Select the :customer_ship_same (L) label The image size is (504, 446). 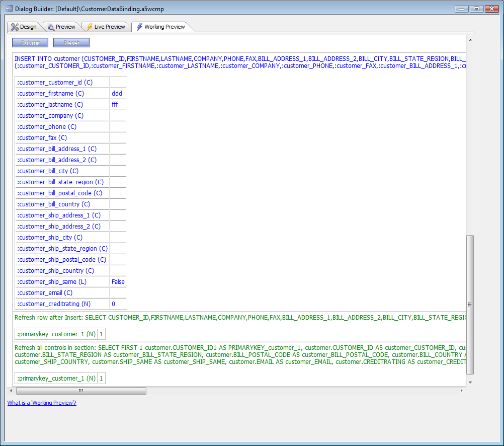(x=52, y=281)
